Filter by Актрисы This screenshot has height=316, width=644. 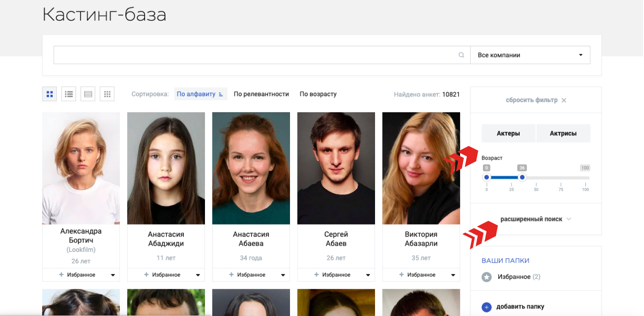(x=563, y=134)
